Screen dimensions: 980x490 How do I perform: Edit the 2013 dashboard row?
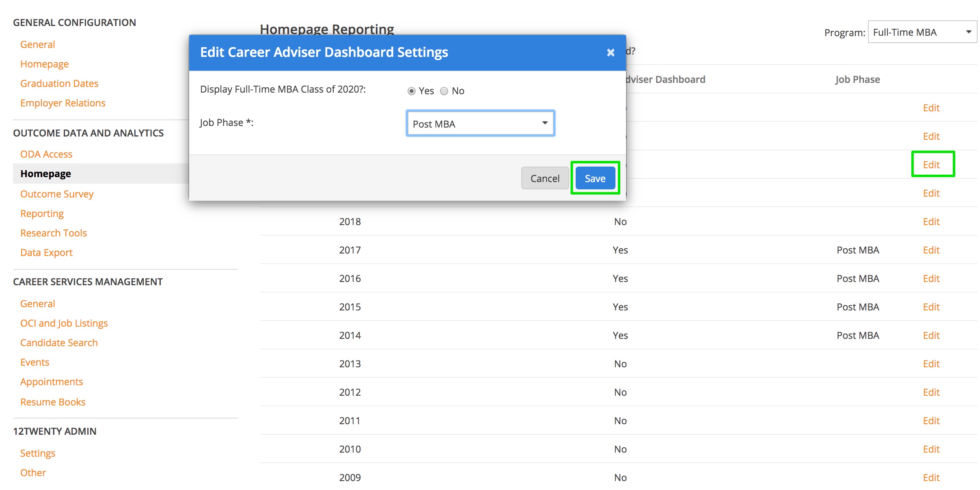click(931, 364)
